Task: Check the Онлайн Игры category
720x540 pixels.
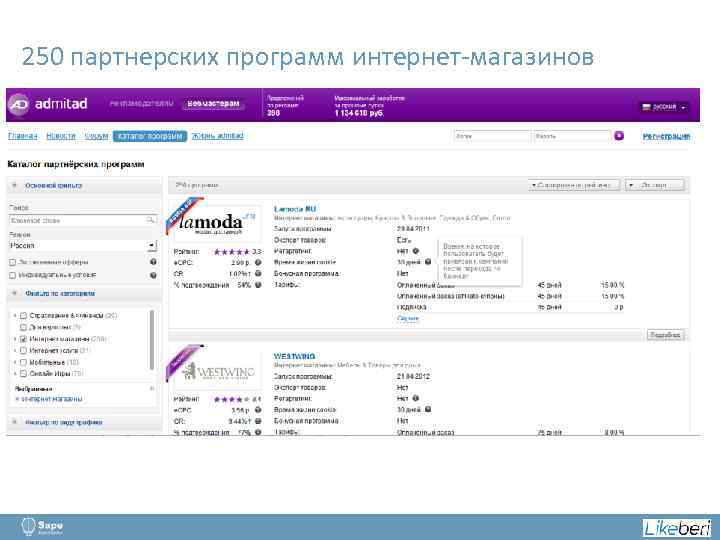Action: point(23,374)
